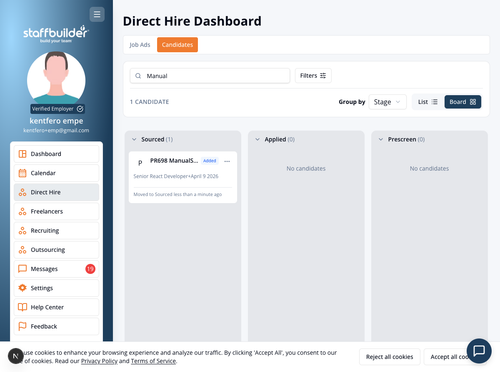
Task: Click the Calendar icon in sidebar
Action: 22,173
